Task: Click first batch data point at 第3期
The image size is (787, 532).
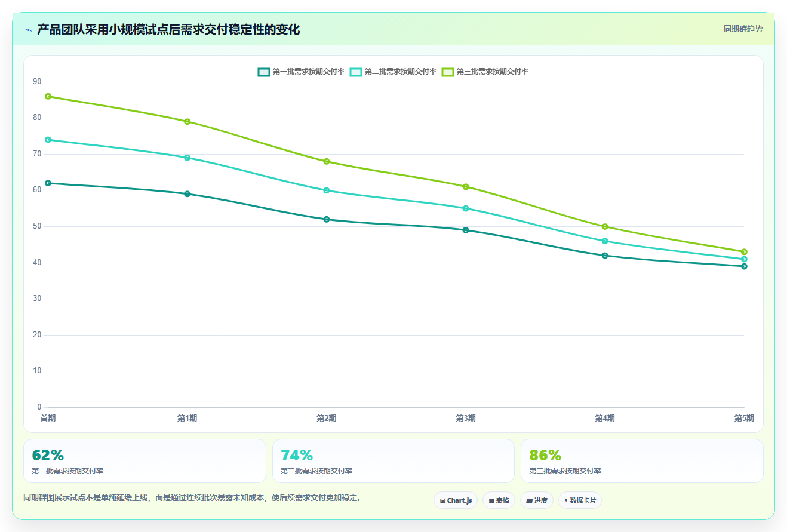Action: (466, 230)
